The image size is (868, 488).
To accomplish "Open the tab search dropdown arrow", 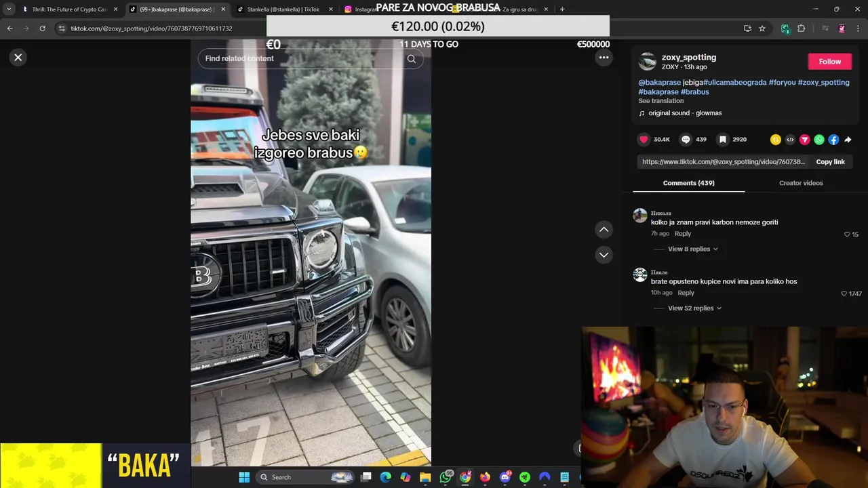I will tap(9, 9).
